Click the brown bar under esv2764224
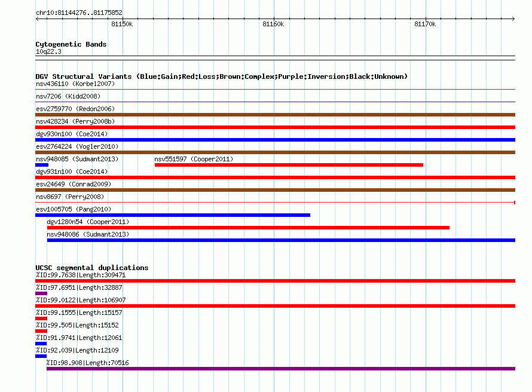Viewport: 532px width, 392px height. point(275,152)
